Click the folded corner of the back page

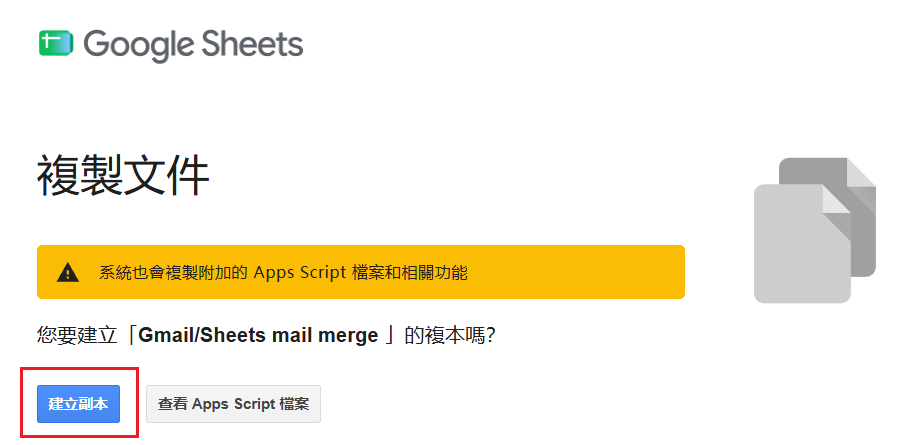coord(862,172)
